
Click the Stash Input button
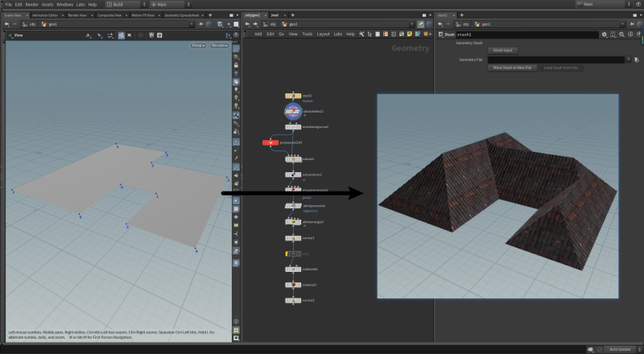pyautogui.click(x=502, y=50)
